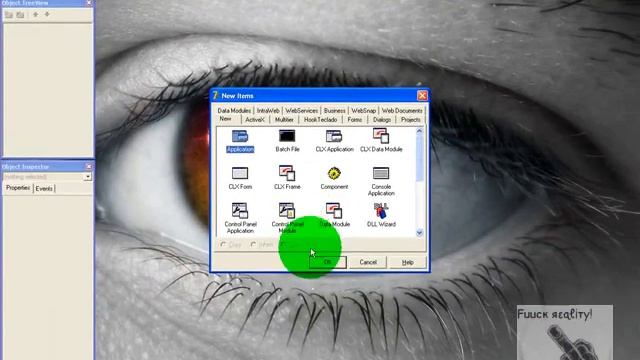Choose the Batch File item
Screen dimensions: 640x360
[287, 141]
